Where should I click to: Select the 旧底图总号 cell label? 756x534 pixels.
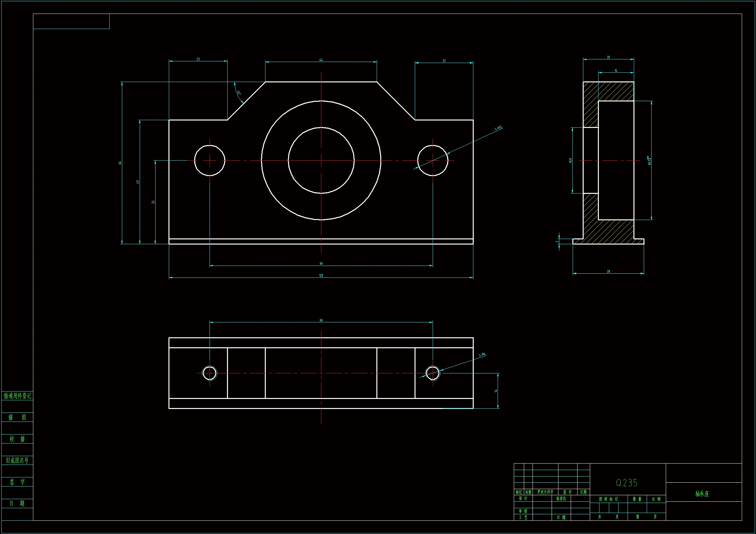pos(17,460)
